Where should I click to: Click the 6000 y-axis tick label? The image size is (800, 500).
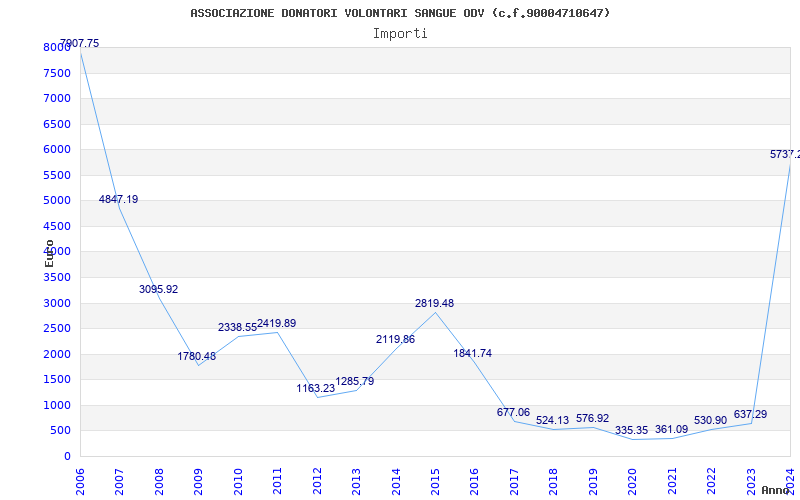pyautogui.click(x=57, y=149)
